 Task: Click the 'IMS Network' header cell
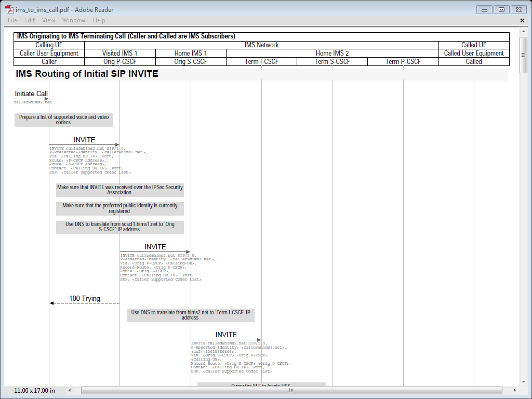(262, 45)
